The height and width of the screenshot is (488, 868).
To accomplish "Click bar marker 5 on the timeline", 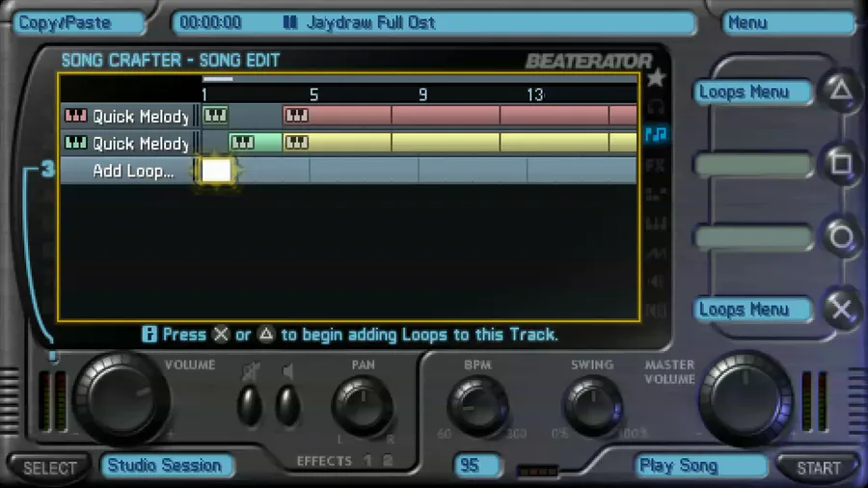I will click(313, 95).
